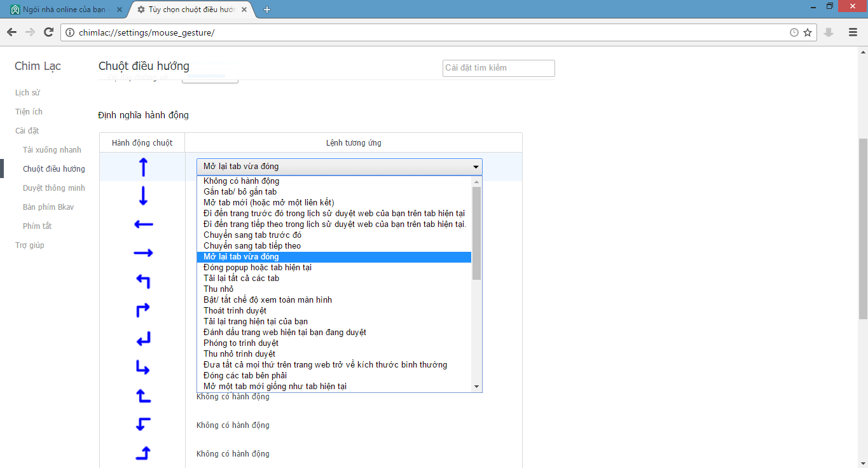
Task: Click the right arrow gesture icon
Action: (x=143, y=253)
